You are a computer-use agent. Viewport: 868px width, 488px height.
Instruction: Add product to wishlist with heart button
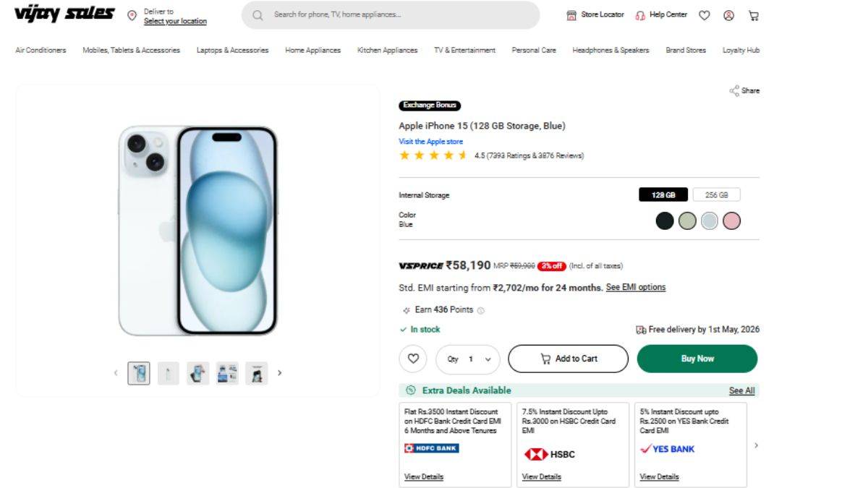[413, 359]
